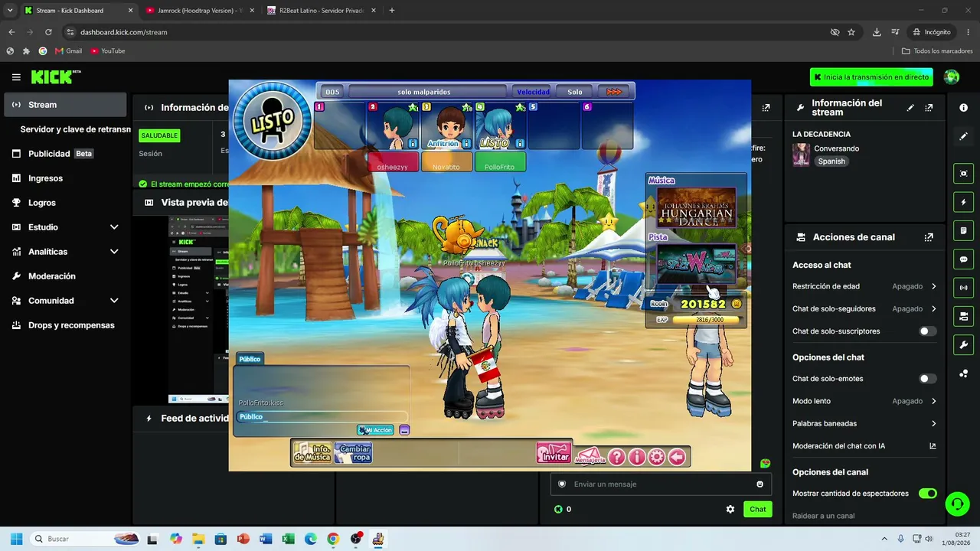Open Info. de Música in the game
The image size is (980, 551).
[312, 452]
